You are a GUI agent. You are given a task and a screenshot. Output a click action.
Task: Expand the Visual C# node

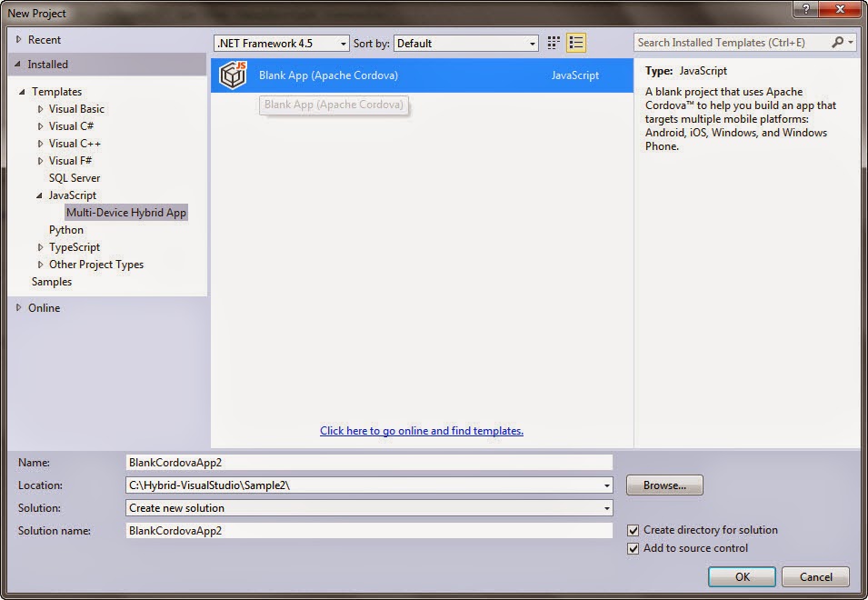40,126
